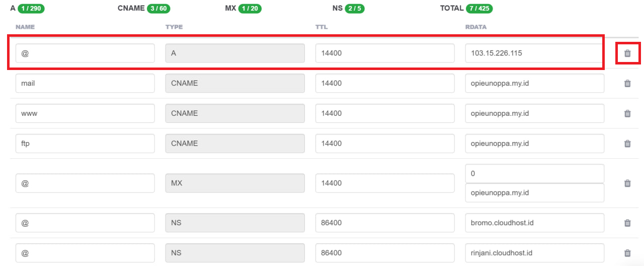The width and height of the screenshot is (644, 266).
Task: Click the TTL column header
Action: pos(321,27)
